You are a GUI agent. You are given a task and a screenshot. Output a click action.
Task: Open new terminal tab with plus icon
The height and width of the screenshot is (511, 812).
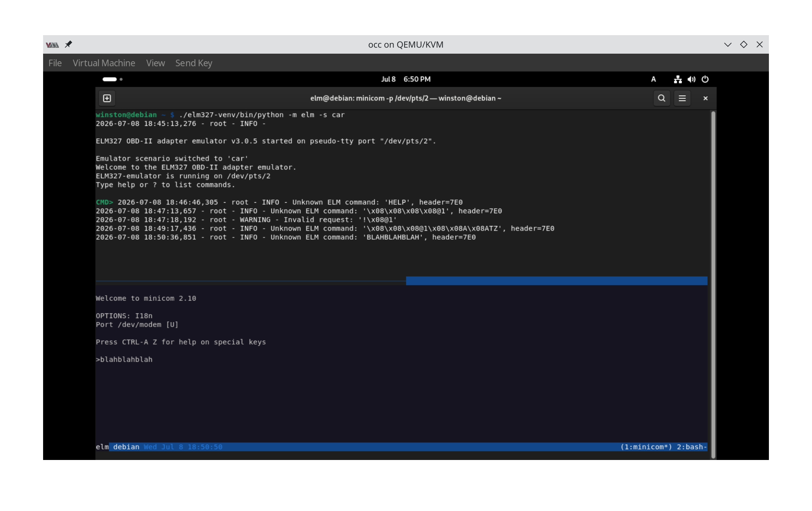(107, 98)
